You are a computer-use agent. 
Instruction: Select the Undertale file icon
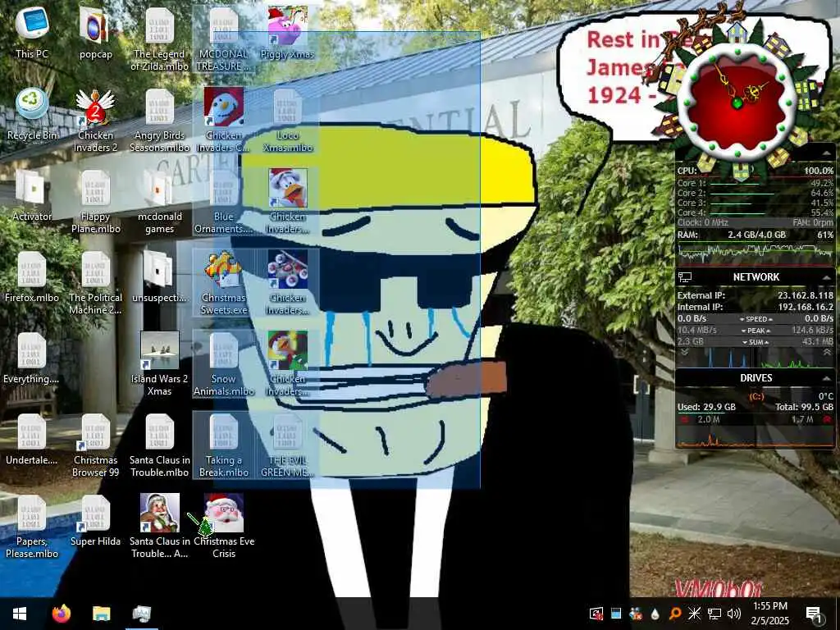32,440
